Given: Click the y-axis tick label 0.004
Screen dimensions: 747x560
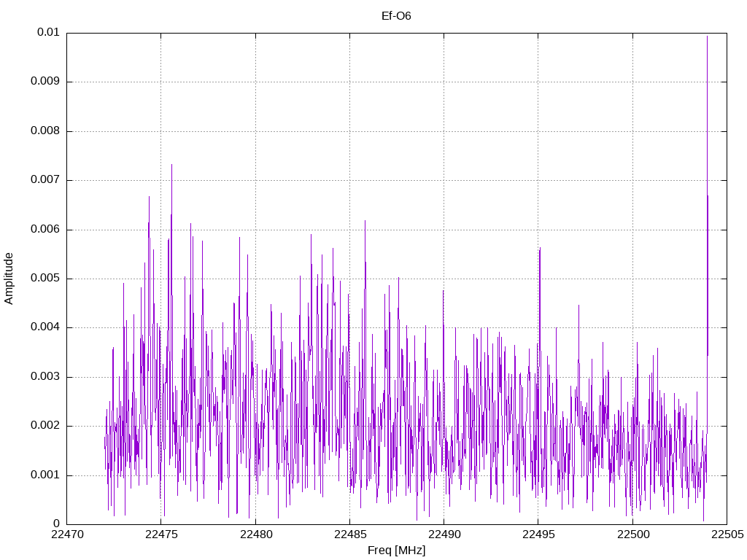Looking at the screenshot, I should coord(45,327).
